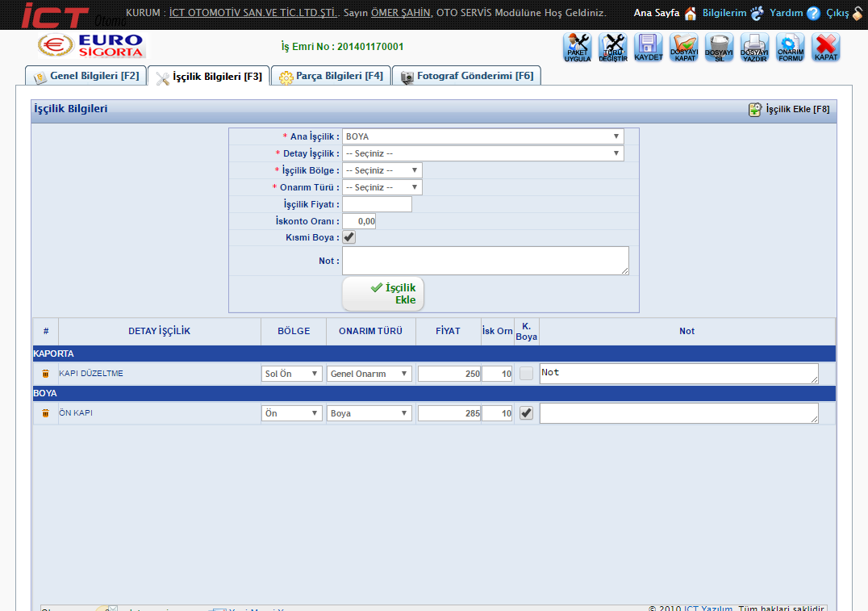Expand the Detay İşçilik dropdown
The width and height of the screenshot is (868, 611).
coord(482,153)
